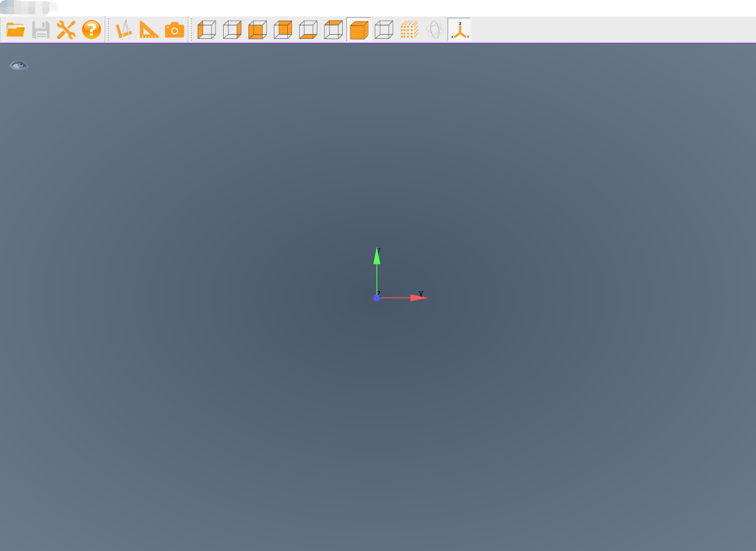Screen dimensions: 756x551
Task: Open settings via wrench and screwdriver icon
Action: (66, 29)
